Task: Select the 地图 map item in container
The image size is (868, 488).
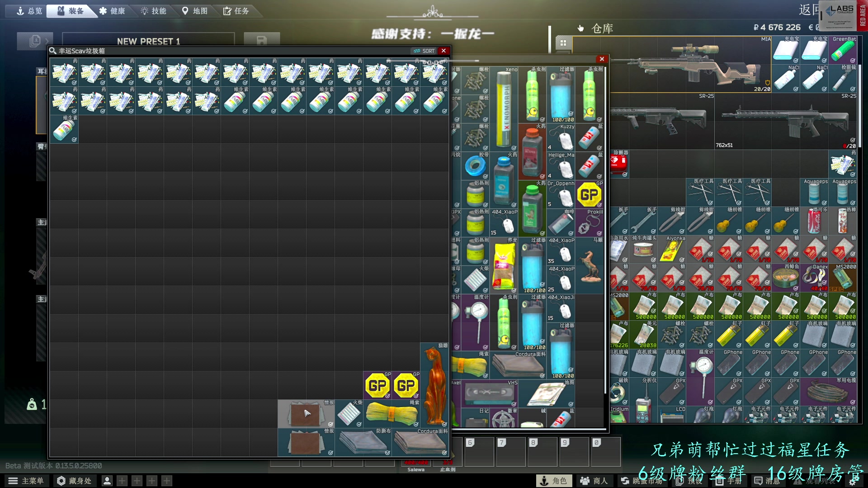Action: (547, 393)
